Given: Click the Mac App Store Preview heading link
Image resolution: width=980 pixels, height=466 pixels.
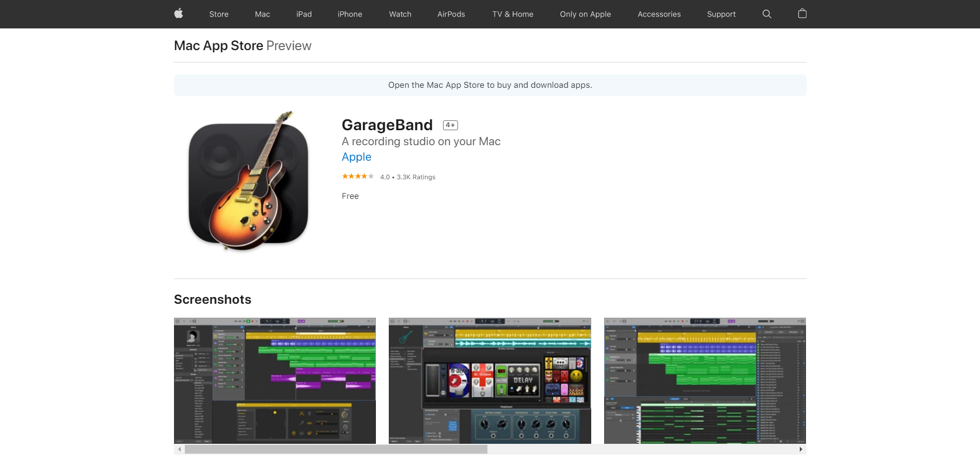Looking at the screenshot, I should pos(243,45).
